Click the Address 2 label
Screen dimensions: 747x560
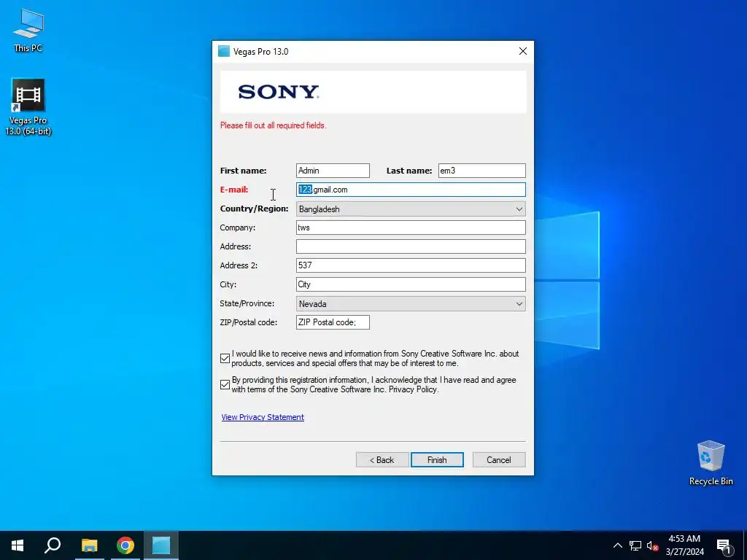coord(239,265)
